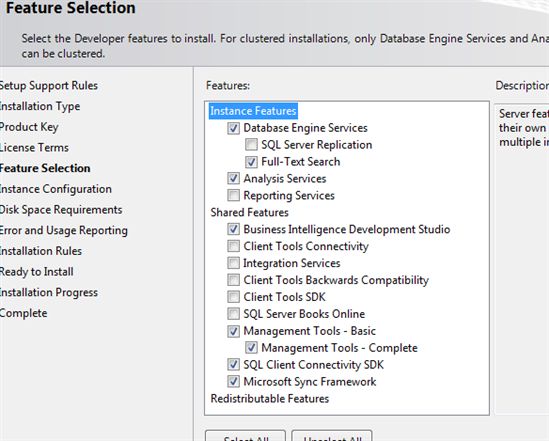Click the SQL Server Books Online label
This screenshot has width=549, height=441.
tap(304, 314)
